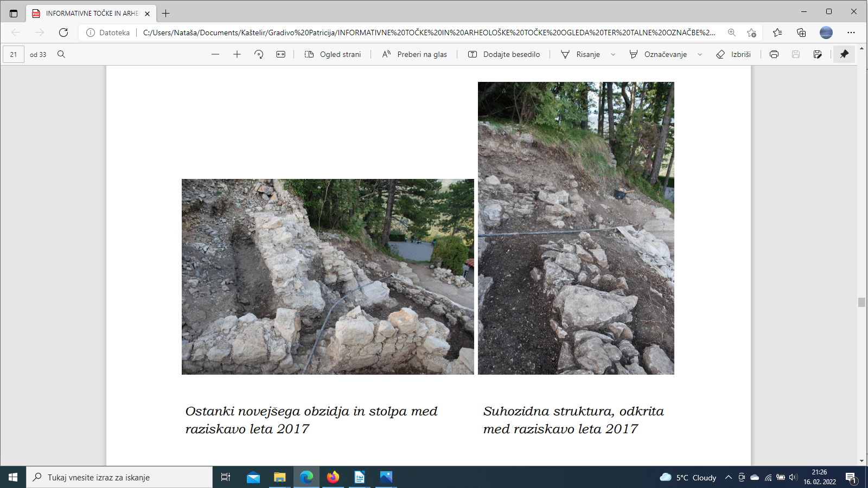This screenshot has width=868, height=488.
Task: Select the Izbriši eraser button
Action: click(x=733, y=54)
